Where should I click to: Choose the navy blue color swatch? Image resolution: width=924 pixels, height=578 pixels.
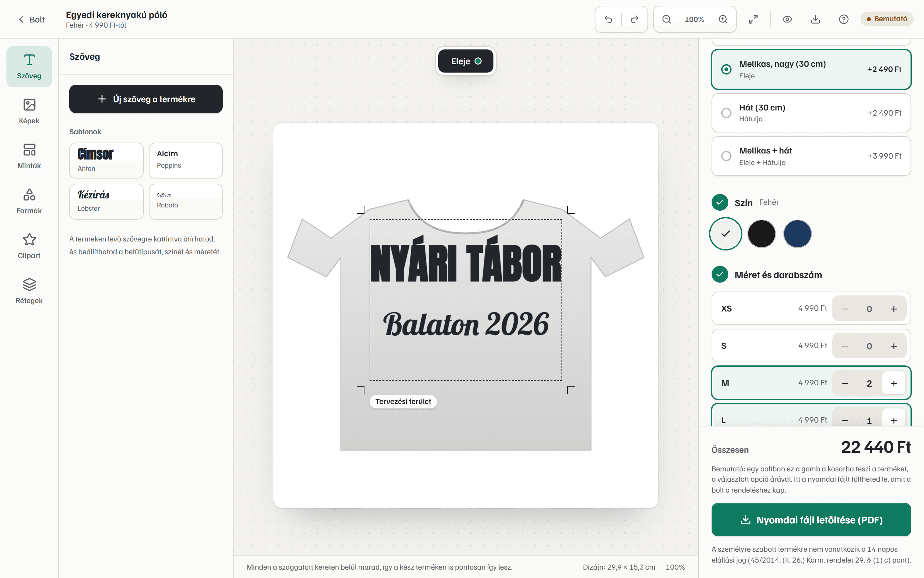[798, 233]
